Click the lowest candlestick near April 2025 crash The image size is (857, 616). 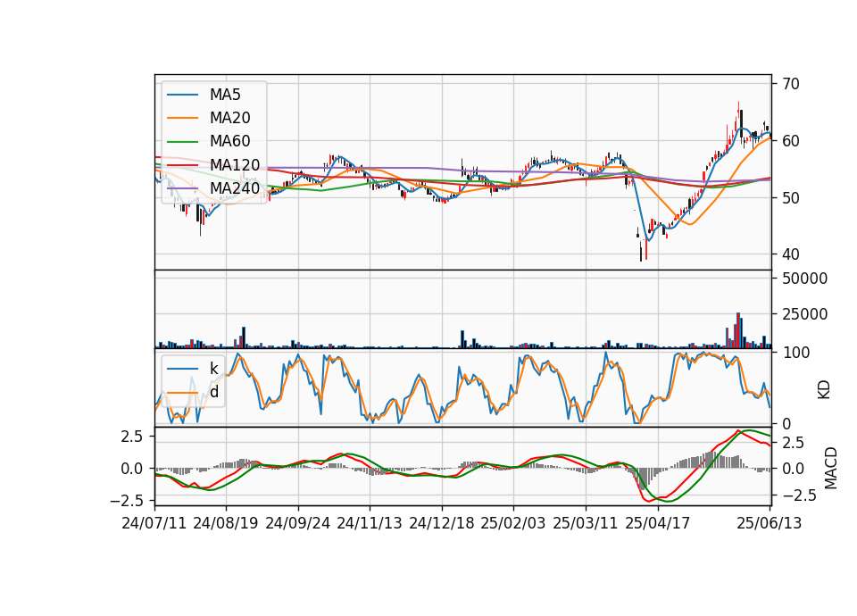[641, 250]
